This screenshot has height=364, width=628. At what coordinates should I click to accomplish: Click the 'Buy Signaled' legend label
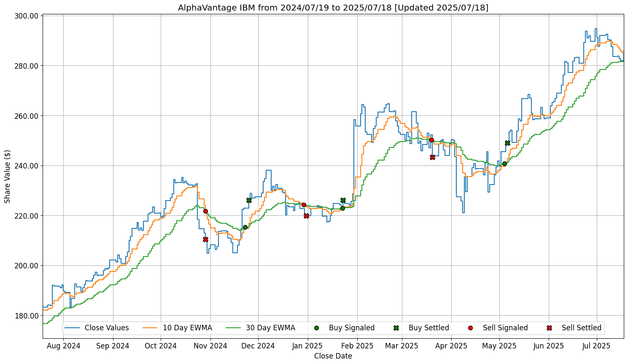pyautogui.click(x=352, y=328)
